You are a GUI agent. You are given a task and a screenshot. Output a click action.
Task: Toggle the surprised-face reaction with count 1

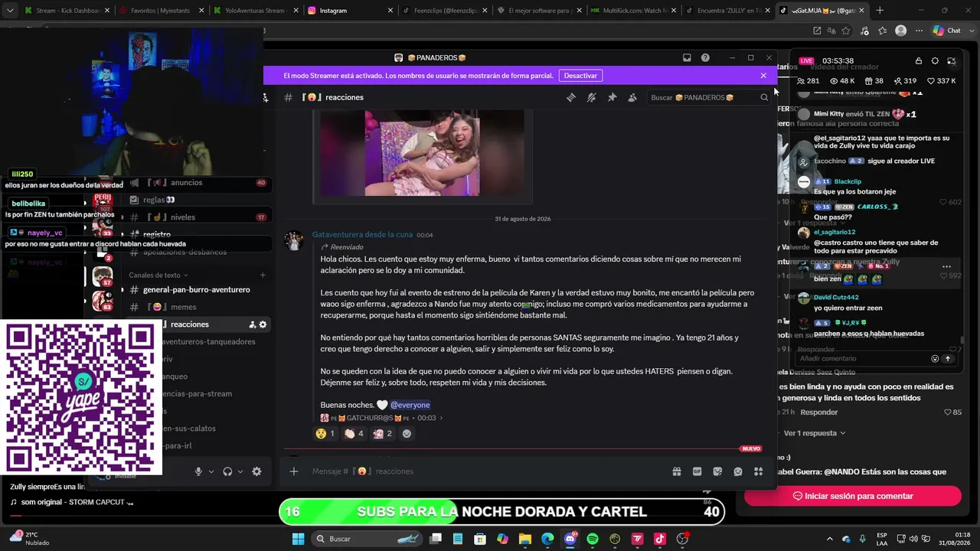click(x=325, y=434)
